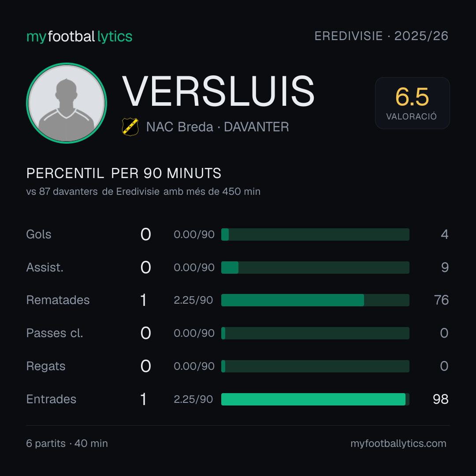
Task: Click the Percentil per 90 minuts heading
Action: (x=123, y=173)
